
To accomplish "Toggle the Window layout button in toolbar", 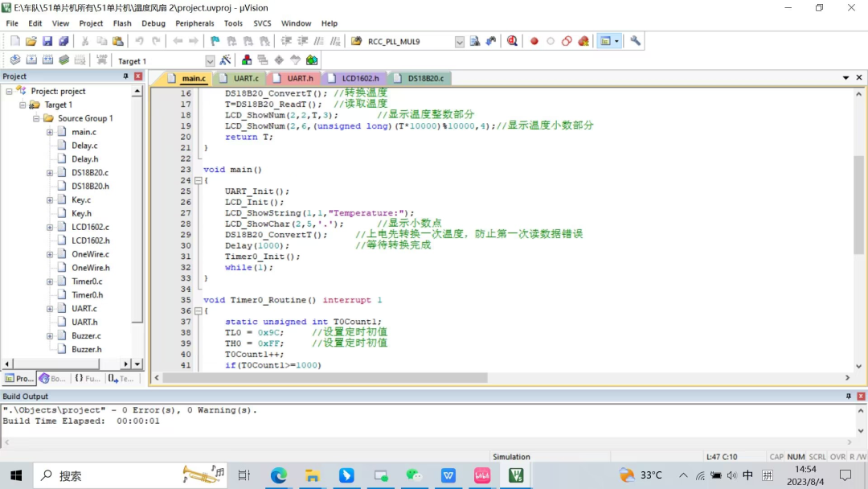I will pyautogui.click(x=605, y=41).
